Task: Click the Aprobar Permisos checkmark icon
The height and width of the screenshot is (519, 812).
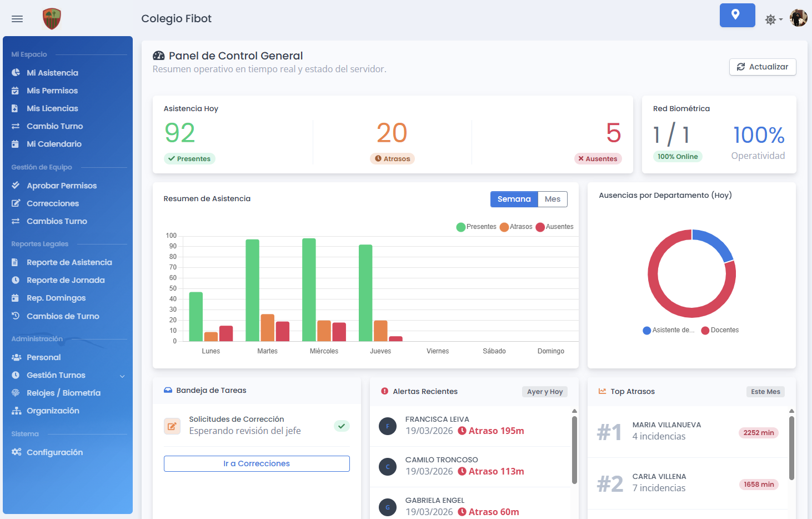Action: click(x=17, y=186)
